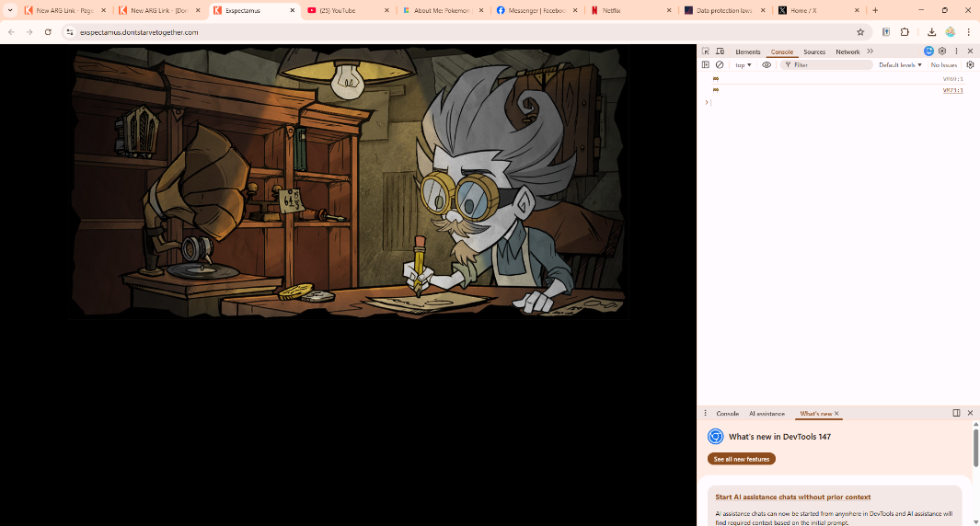The width and height of the screenshot is (980, 526).
Task: Open the Downloads icon
Action: (931, 32)
